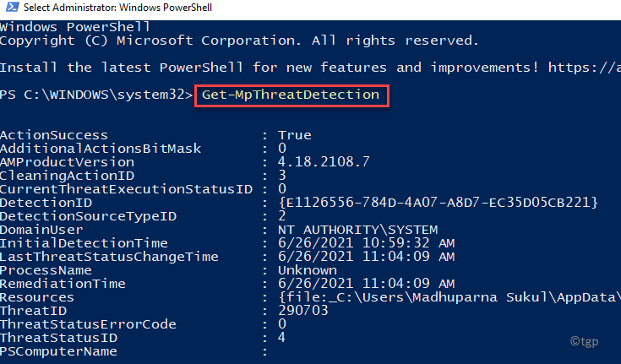Click the window title 'Select Administrator: Windows PowerShell'

point(117,8)
